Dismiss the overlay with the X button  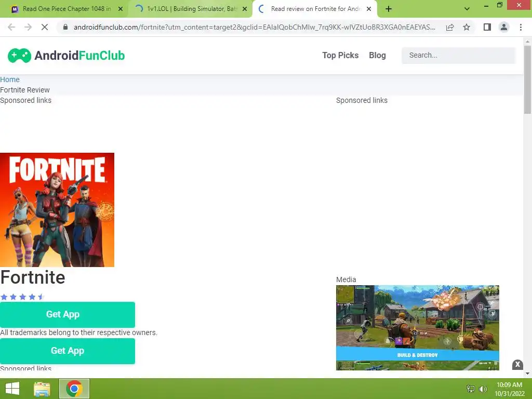(x=517, y=364)
